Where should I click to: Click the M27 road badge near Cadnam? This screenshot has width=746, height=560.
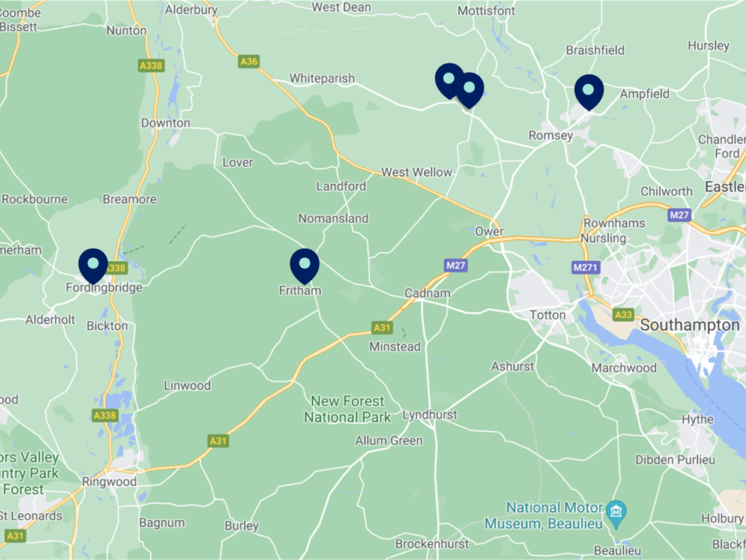(x=456, y=266)
